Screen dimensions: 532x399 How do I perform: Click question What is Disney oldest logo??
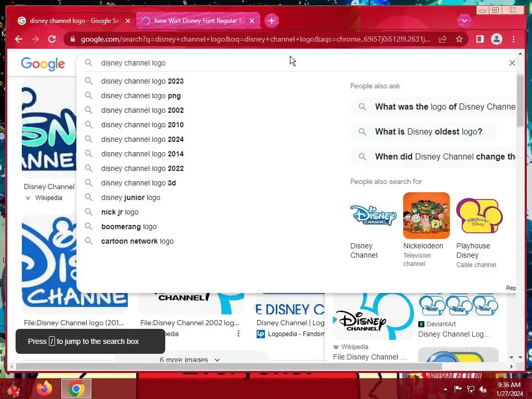point(424,131)
